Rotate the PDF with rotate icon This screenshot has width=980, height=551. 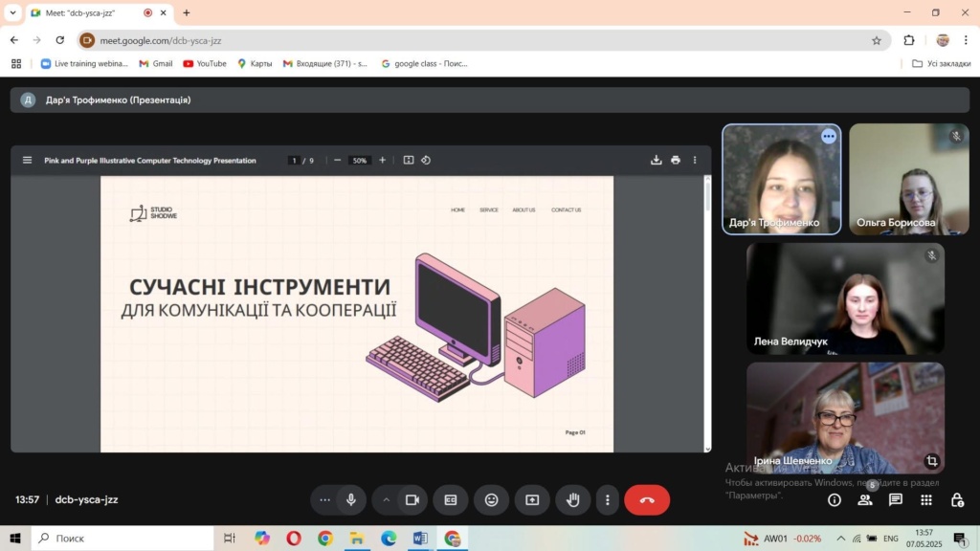[426, 161]
